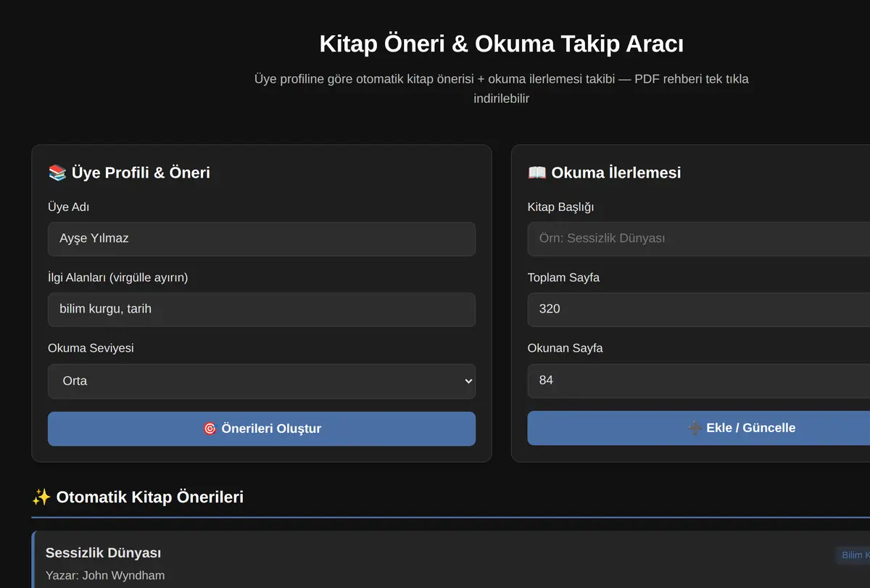
Task: Click the Kitap Başlığı label
Action: [x=561, y=207]
